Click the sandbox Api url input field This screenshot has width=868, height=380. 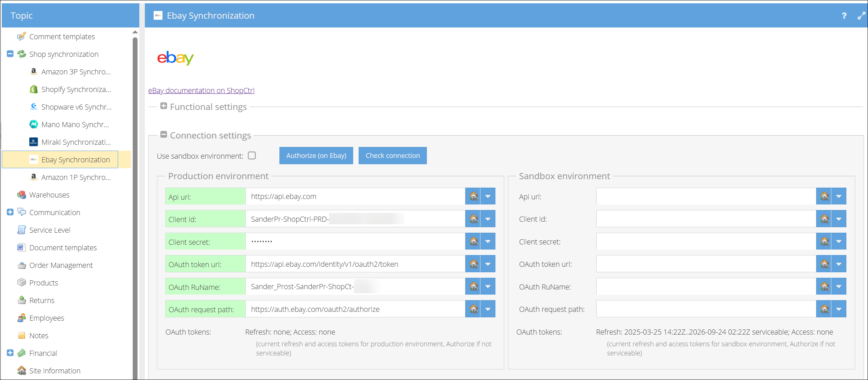(706, 196)
